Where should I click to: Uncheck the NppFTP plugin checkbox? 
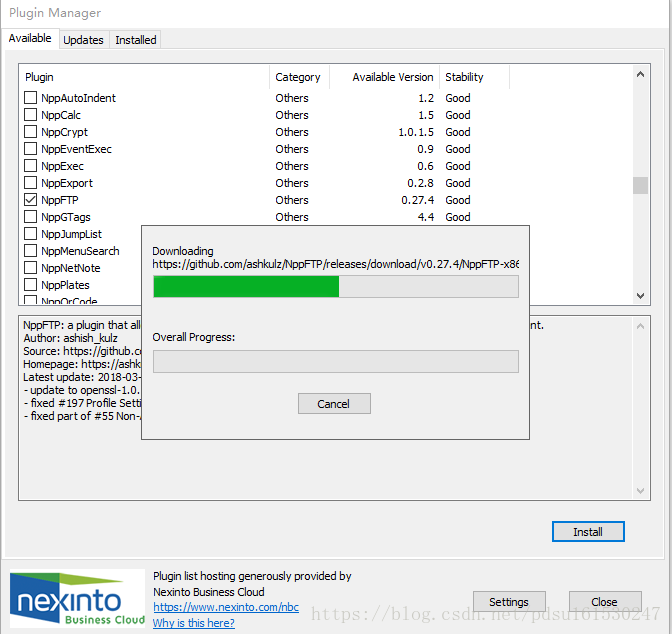pyautogui.click(x=30, y=200)
